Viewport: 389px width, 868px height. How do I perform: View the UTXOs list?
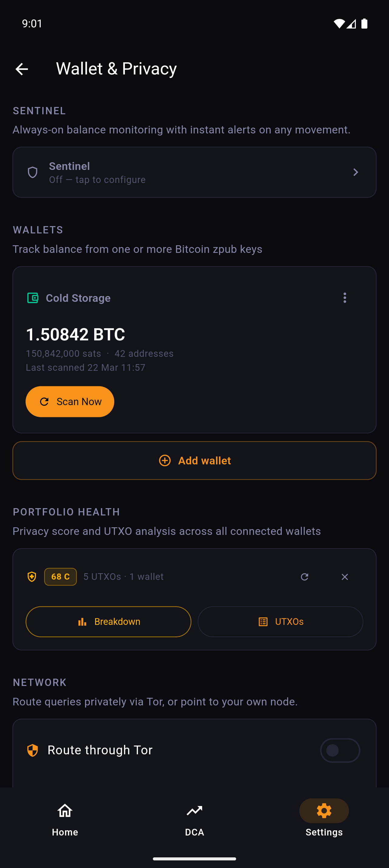[280, 622]
